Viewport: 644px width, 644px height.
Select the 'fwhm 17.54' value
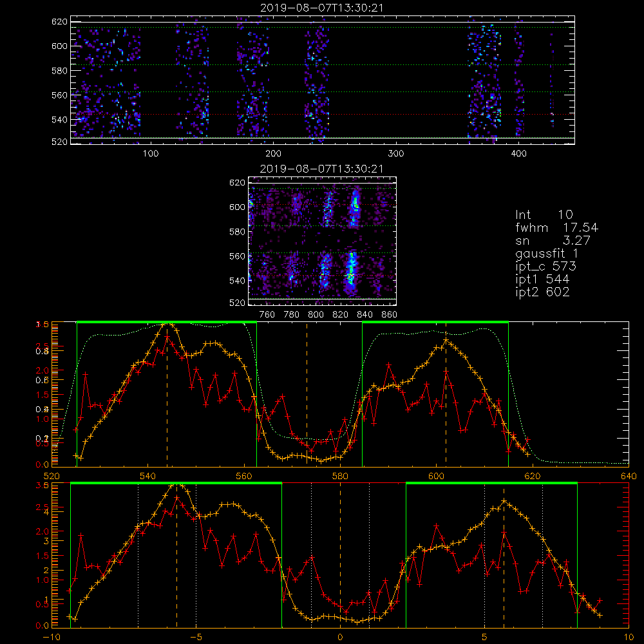(x=557, y=227)
